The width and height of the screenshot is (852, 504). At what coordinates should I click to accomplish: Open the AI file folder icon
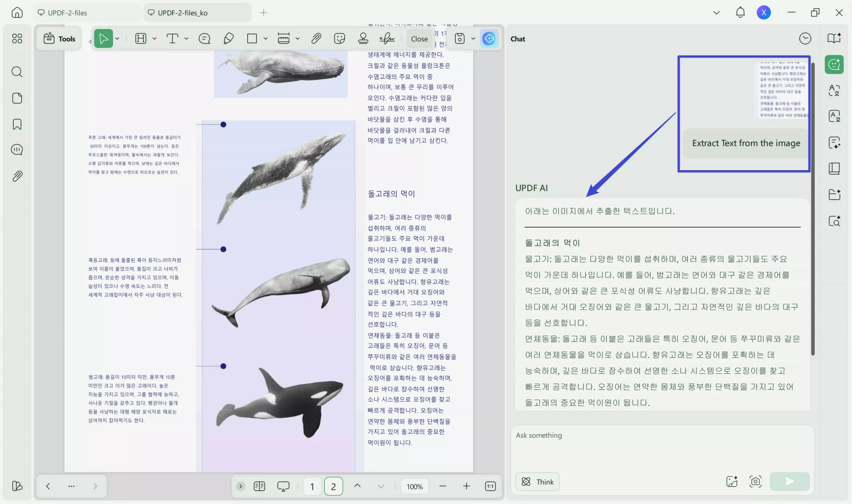click(834, 194)
